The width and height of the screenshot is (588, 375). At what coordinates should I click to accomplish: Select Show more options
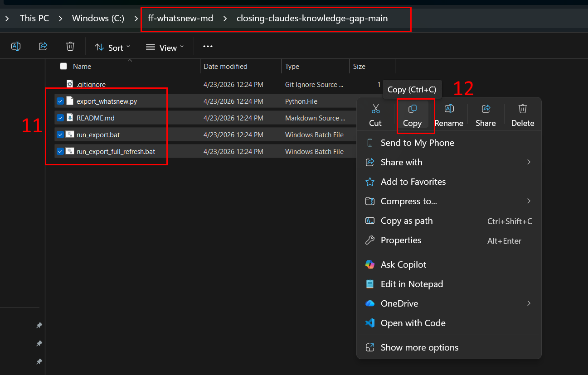point(449,347)
